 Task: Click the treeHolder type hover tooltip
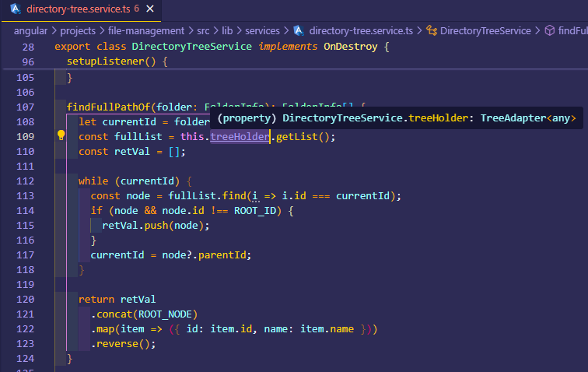(x=397, y=118)
